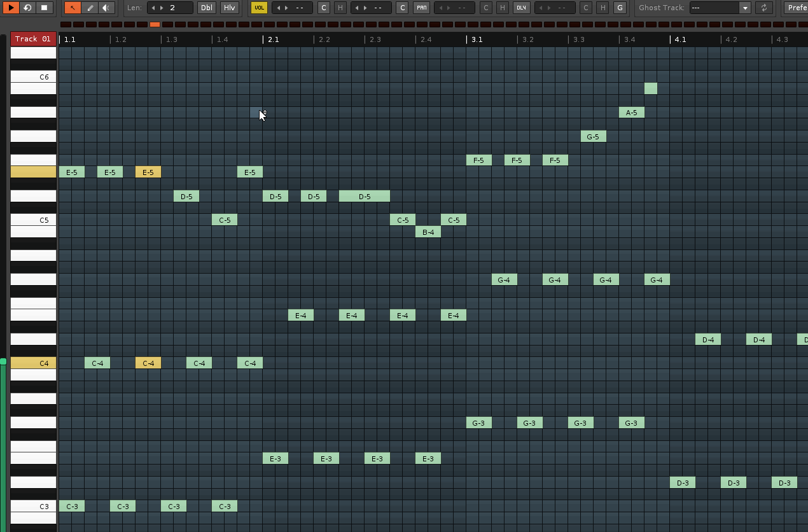This screenshot has height=532, width=808.
Task: Select the B-4 note block
Action: (x=428, y=232)
